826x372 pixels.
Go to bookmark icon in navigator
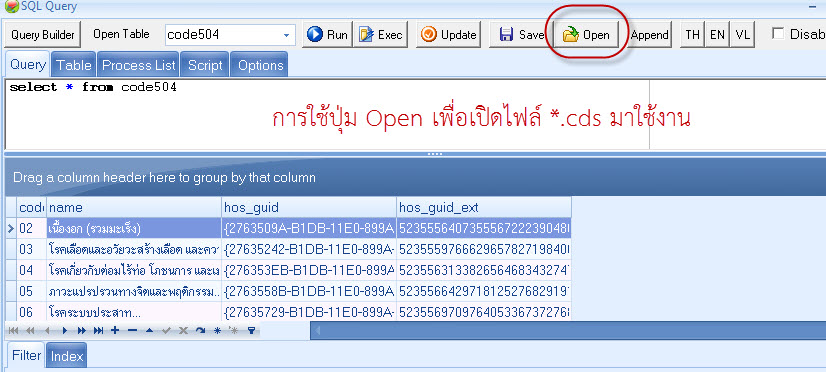pos(233,331)
